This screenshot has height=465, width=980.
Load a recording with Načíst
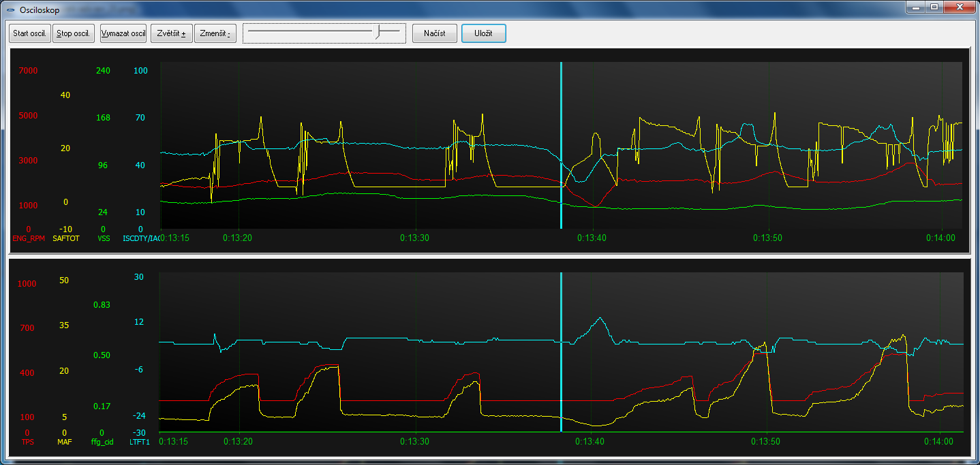point(434,33)
